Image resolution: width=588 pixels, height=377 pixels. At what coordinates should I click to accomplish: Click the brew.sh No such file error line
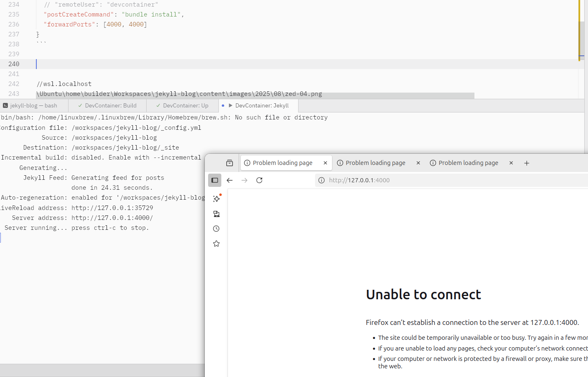click(x=164, y=117)
